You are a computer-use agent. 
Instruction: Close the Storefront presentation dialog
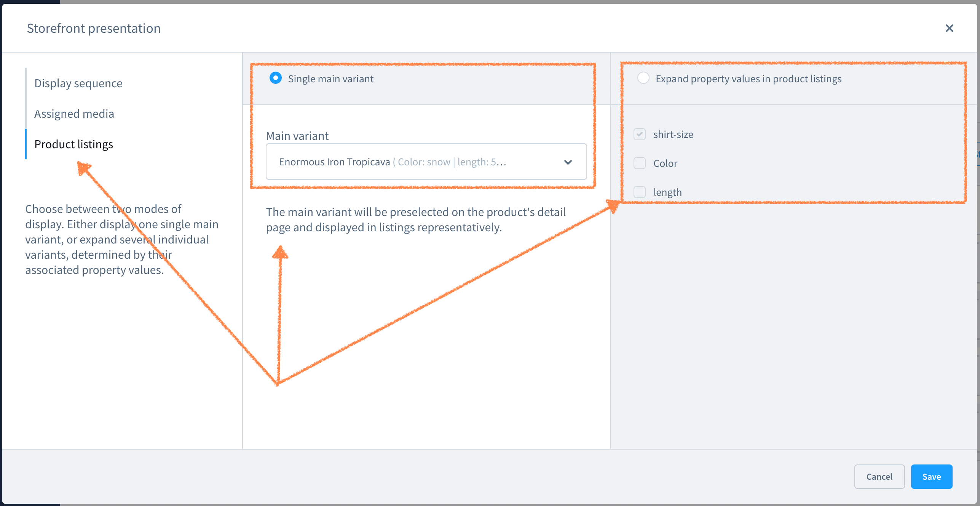pos(949,28)
